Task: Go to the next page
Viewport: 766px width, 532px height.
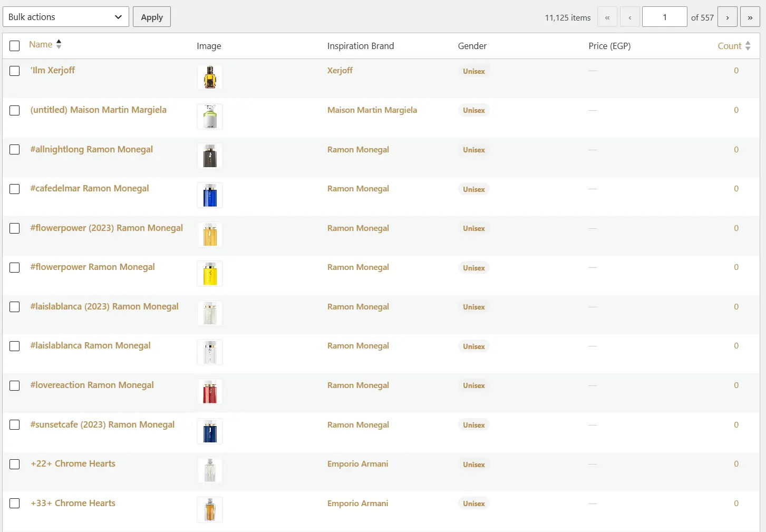Action: [728, 17]
